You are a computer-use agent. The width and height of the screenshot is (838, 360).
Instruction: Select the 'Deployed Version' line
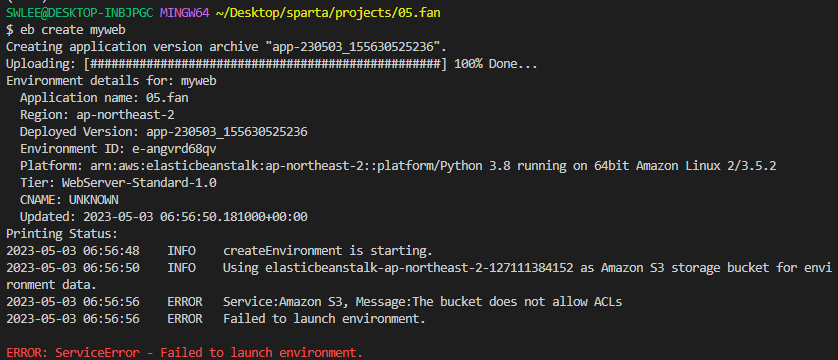(164, 132)
